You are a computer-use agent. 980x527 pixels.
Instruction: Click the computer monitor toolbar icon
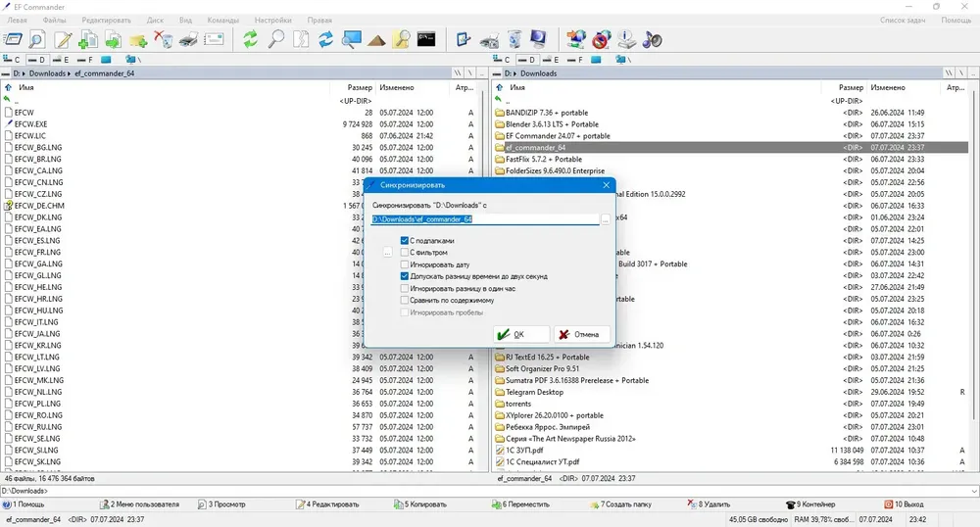click(539, 40)
